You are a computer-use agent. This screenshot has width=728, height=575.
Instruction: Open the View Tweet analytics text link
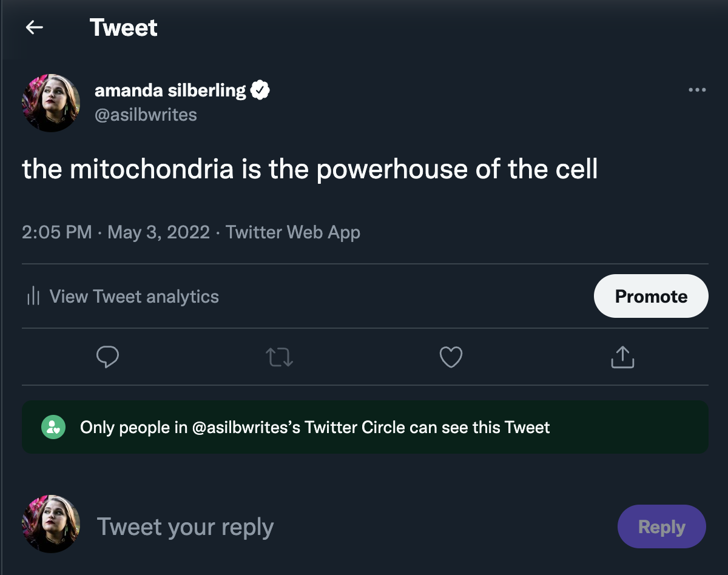[134, 297]
